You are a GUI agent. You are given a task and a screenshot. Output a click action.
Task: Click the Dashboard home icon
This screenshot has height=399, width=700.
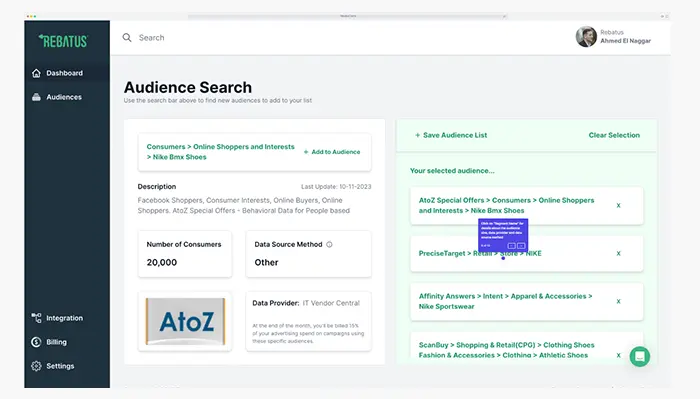[x=36, y=73]
